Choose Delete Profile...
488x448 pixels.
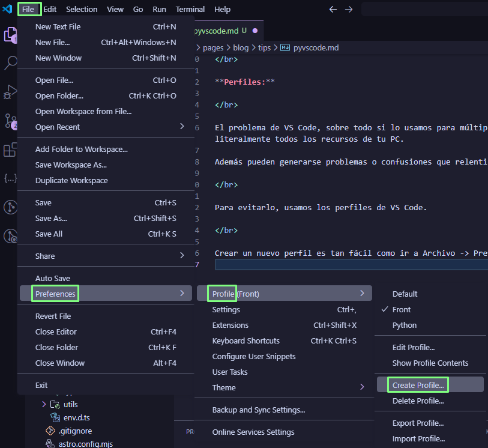click(x=430, y=401)
